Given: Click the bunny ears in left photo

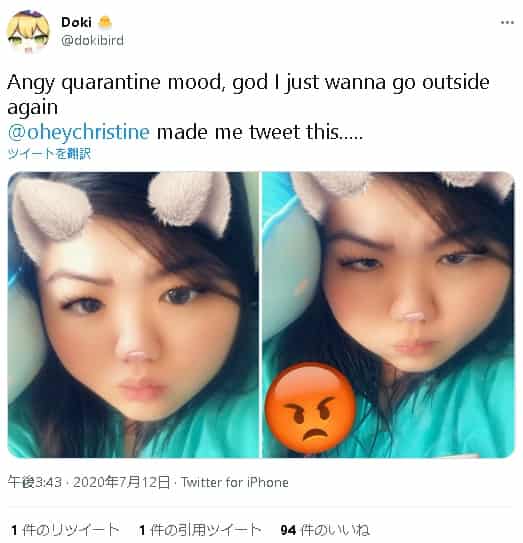Looking at the screenshot, I should pos(121,208).
